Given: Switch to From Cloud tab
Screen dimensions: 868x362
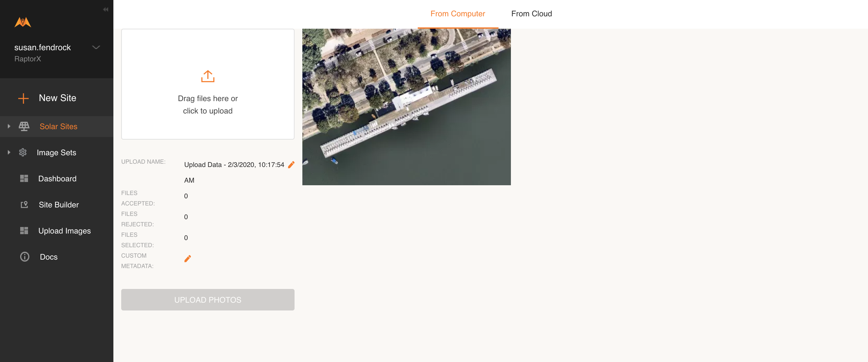Looking at the screenshot, I should coord(531,14).
